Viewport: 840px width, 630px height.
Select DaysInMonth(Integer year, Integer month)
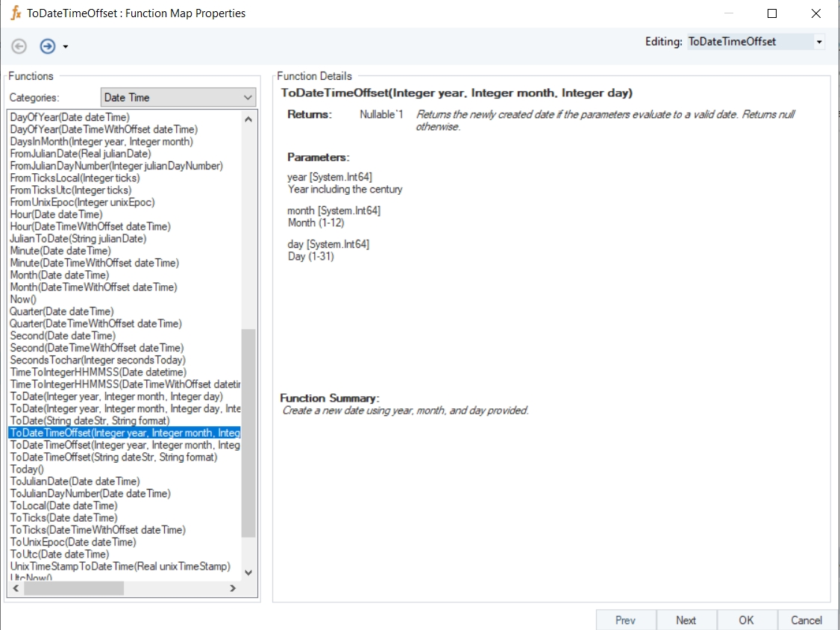click(101, 142)
